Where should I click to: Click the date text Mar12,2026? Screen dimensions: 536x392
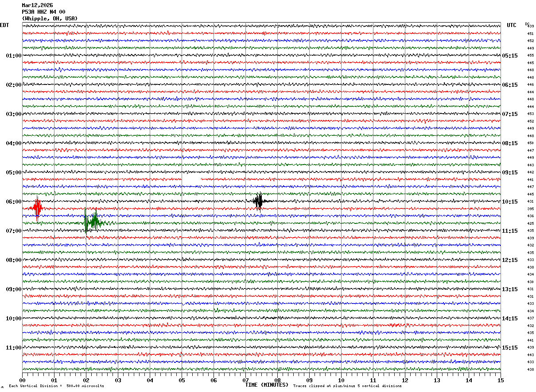(x=37, y=5)
